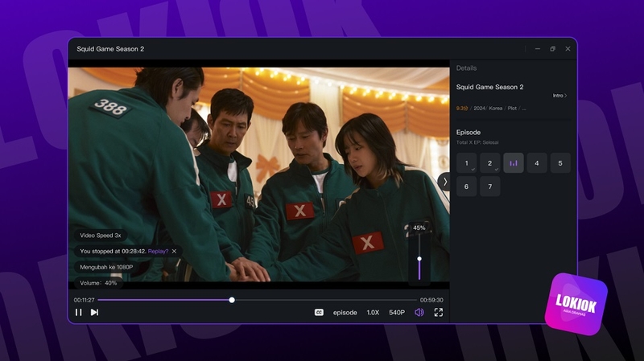Click the LOKIOK app logo
This screenshot has width=644, height=361.
576,304
